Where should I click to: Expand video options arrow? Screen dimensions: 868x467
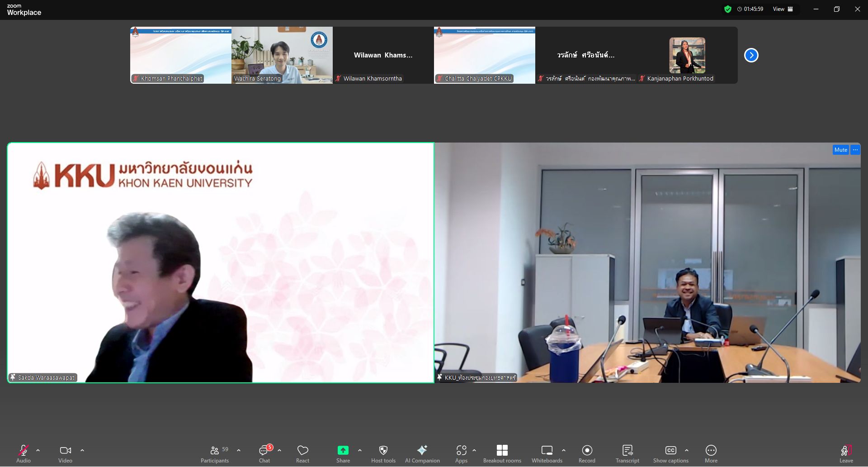click(x=82, y=450)
